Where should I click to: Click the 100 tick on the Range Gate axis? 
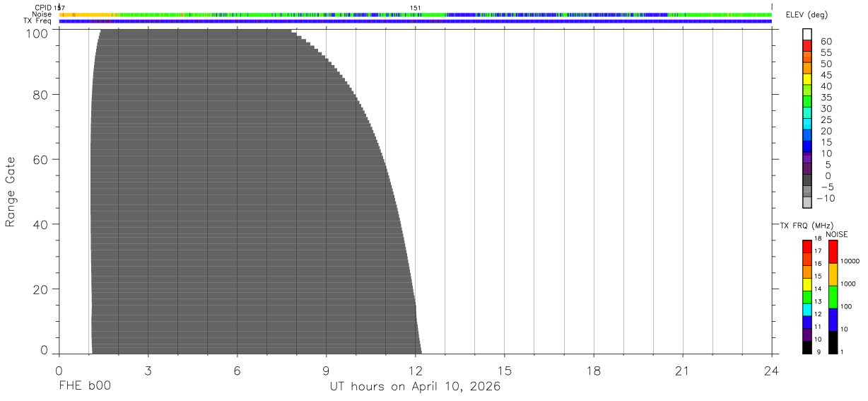[x=39, y=33]
